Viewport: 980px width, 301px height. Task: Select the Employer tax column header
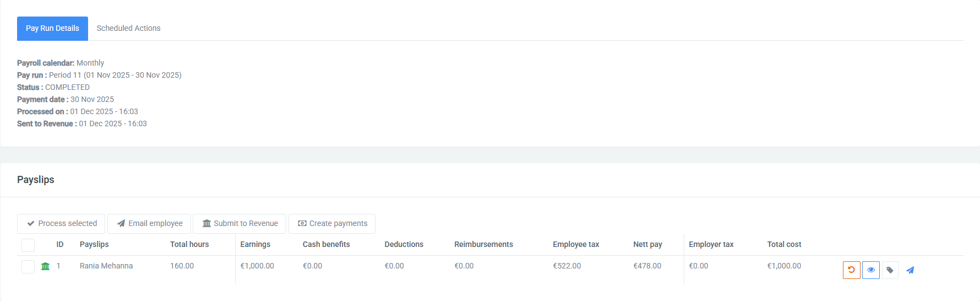tap(711, 244)
